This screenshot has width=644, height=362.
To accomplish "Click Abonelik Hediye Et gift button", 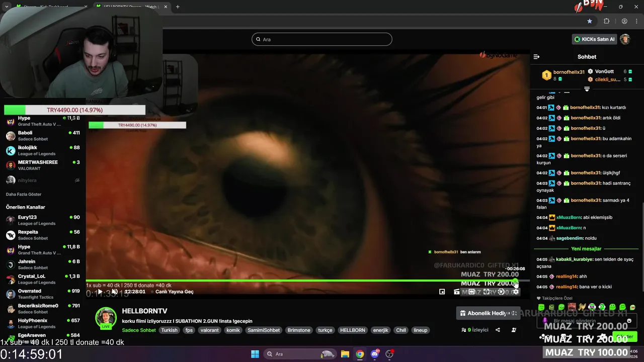I will tap(488, 313).
